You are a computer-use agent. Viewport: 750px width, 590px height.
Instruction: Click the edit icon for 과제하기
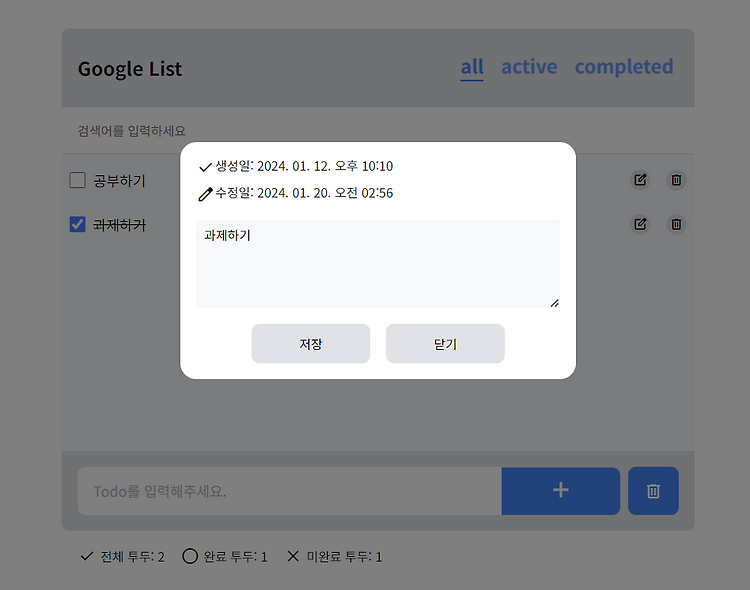(x=640, y=224)
